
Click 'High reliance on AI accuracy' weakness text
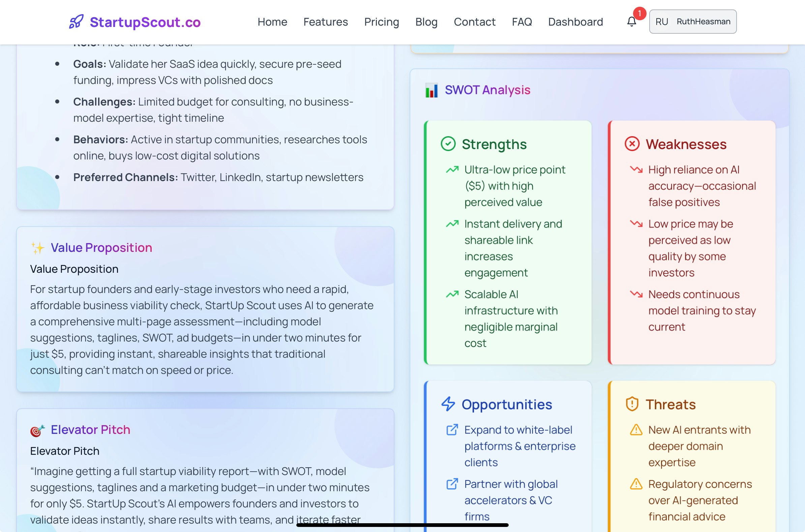pos(702,185)
